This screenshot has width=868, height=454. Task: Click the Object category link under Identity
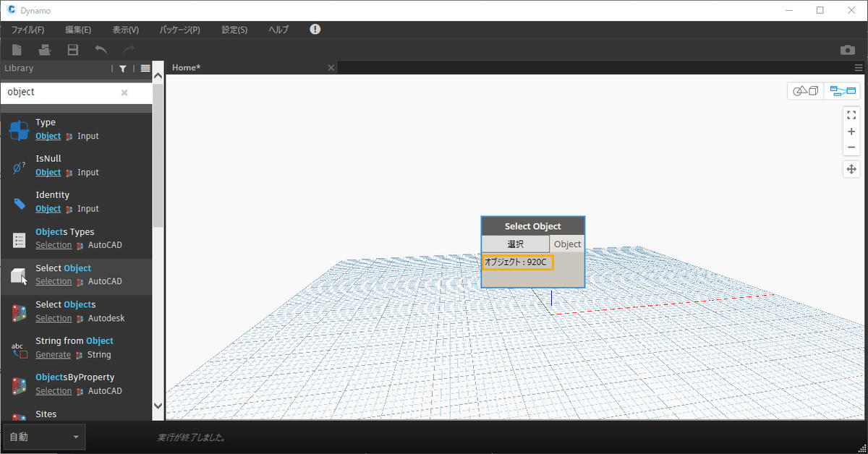tap(48, 208)
